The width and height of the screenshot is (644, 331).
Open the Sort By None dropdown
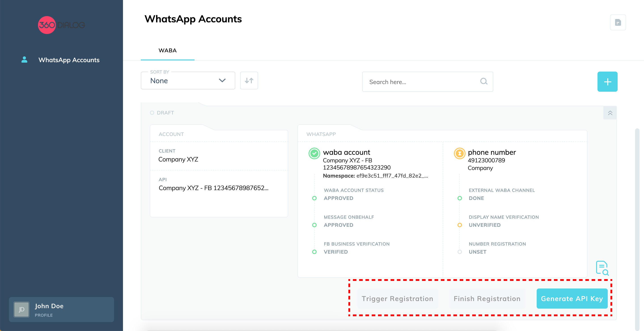pos(188,81)
